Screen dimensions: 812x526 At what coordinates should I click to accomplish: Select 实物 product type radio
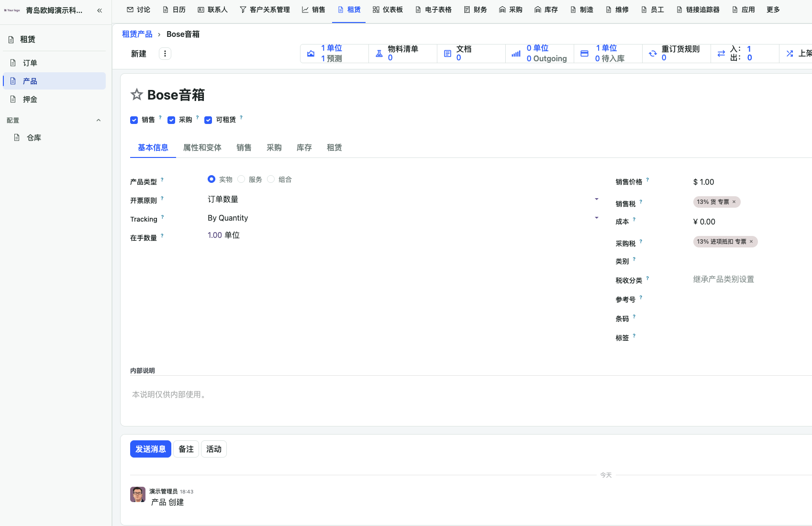211,179
